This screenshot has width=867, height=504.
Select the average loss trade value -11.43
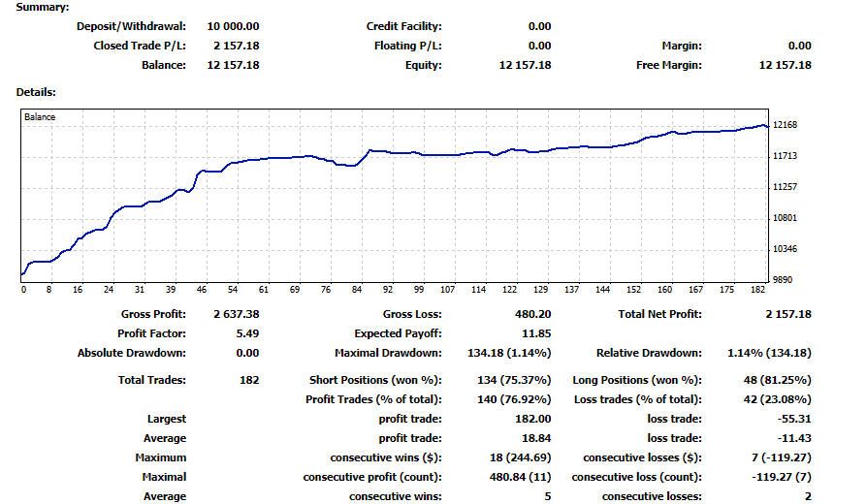pyautogui.click(x=794, y=438)
